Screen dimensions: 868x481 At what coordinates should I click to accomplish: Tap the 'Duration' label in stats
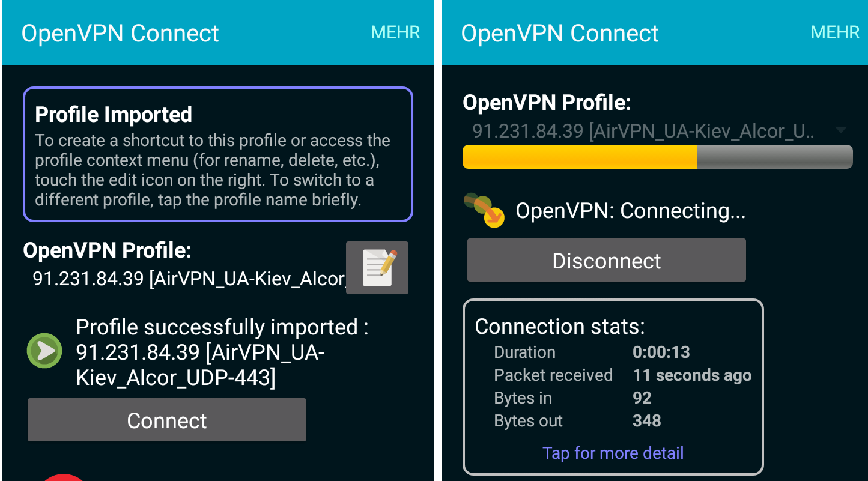coord(524,352)
